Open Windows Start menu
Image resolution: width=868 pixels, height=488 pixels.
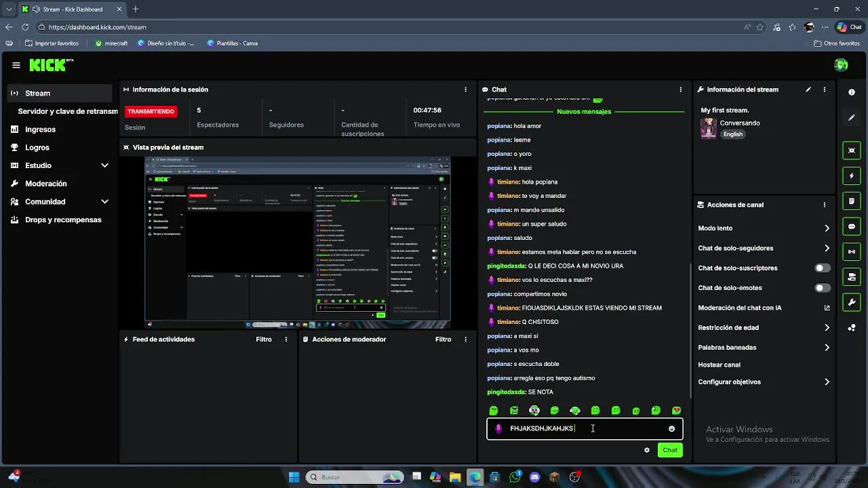(x=294, y=477)
